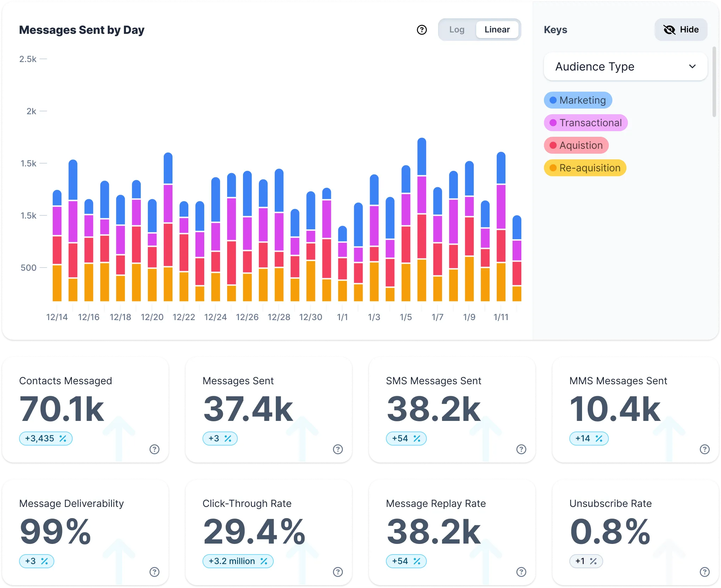Click help icon on Contacts Messaged card
Viewport: 721px width, 588px height.
click(x=154, y=449)
